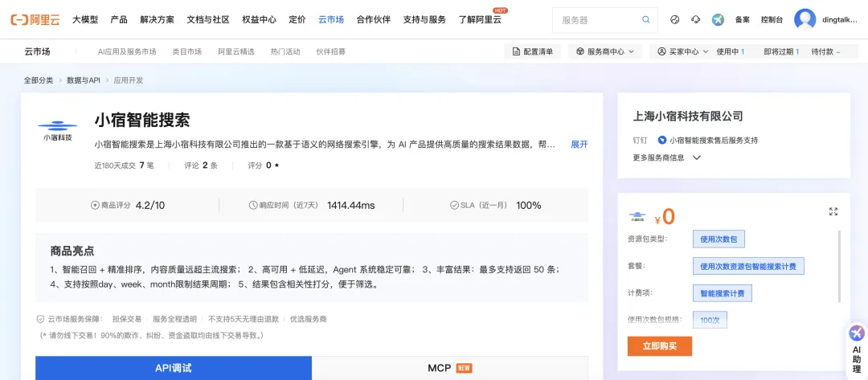Click the AI assistant icon in header
868x380 pixels.
718,20
